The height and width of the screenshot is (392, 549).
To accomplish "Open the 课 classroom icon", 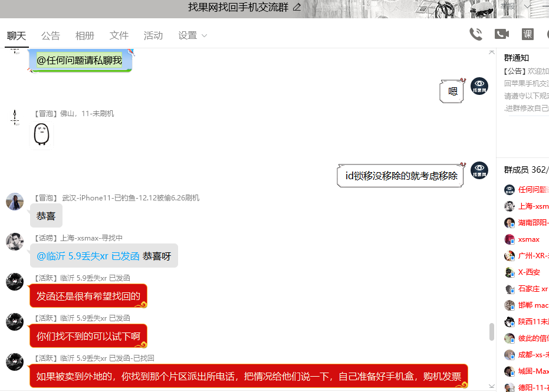I will [527, 34].
